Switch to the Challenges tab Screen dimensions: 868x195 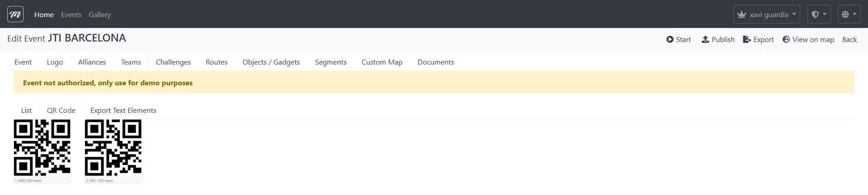tap(173, 62)
